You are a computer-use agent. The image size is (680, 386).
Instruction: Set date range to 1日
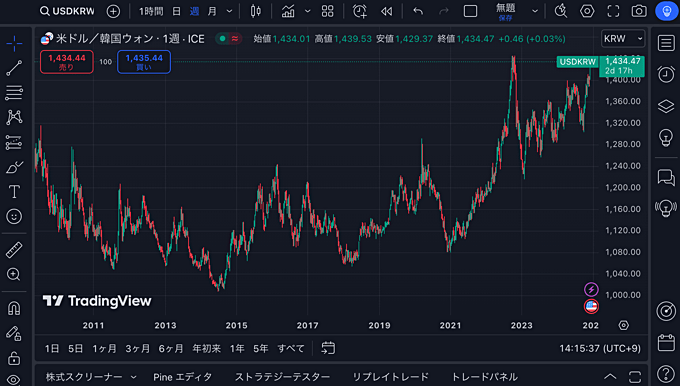[52, 348]
